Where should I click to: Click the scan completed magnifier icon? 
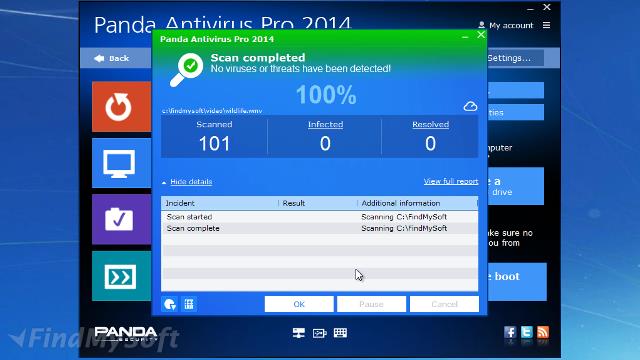tap(187, 70)
